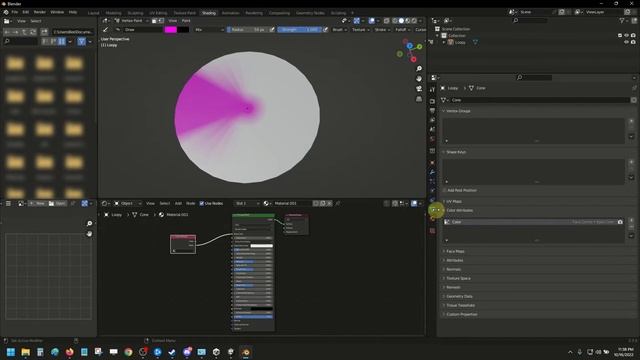Select rendered viewport shading mode
Viewport: 640px width, 360px height.
click(x=414, y=20)
